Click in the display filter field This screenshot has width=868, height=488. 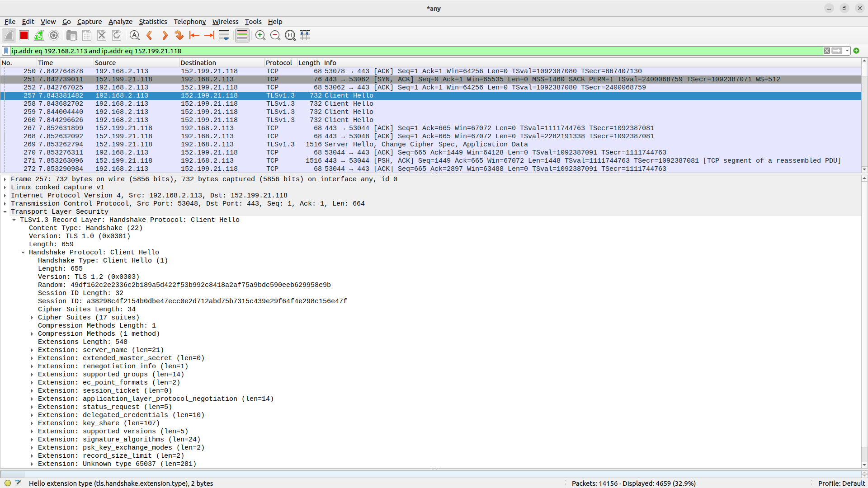pos(416,51)
